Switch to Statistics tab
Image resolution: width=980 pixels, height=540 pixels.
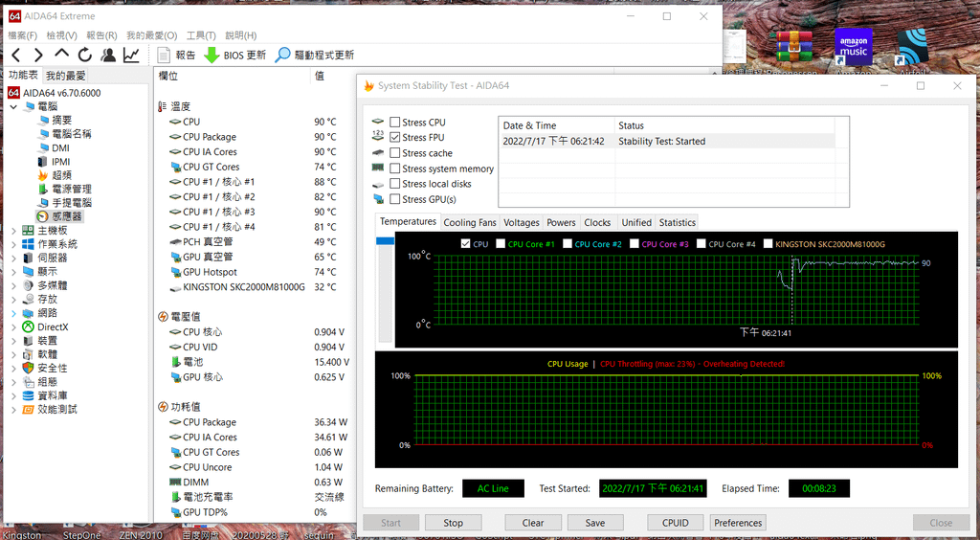pos(677,222)
